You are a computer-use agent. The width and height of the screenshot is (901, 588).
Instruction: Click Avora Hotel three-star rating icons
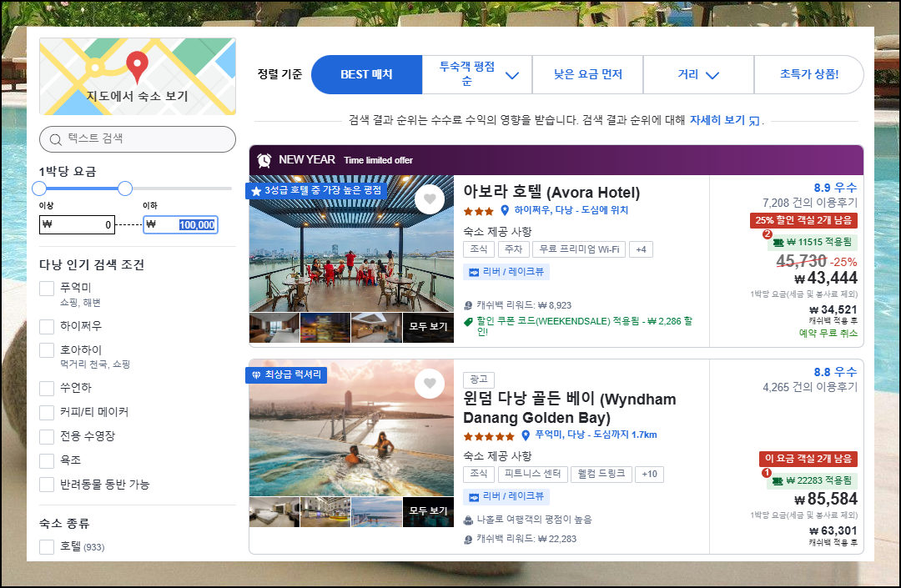479,211
